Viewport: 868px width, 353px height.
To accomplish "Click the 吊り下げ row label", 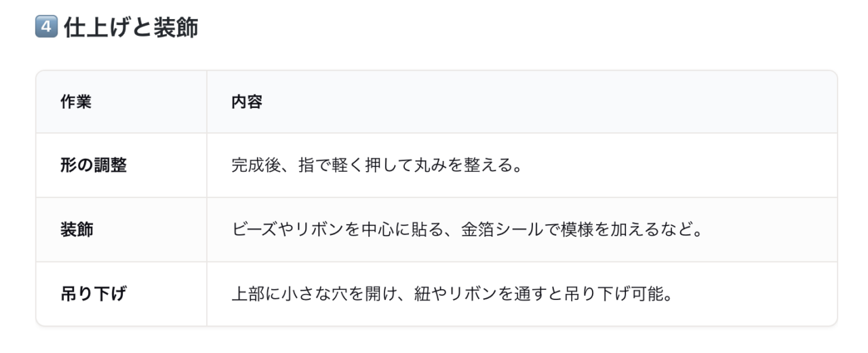I will click(94, 295).
